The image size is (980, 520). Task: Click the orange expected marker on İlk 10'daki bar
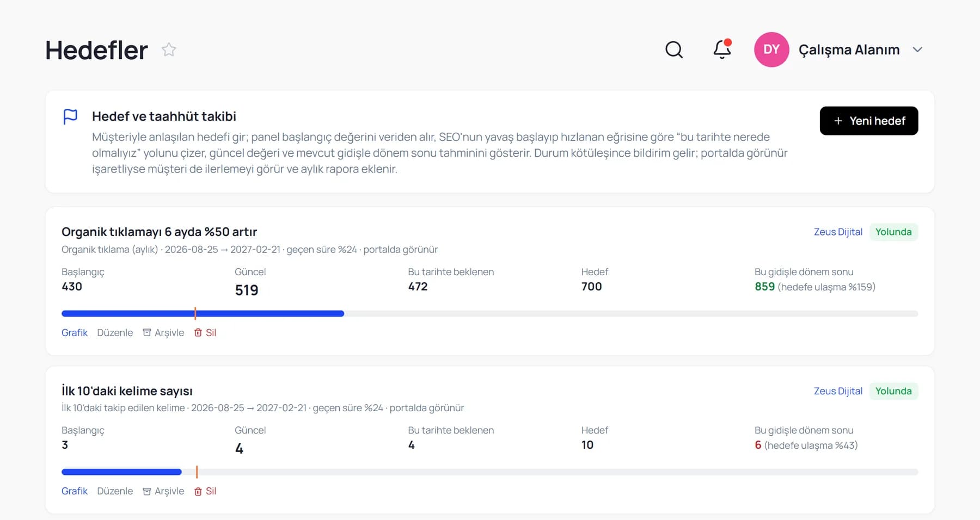click(x=197, y=472)
